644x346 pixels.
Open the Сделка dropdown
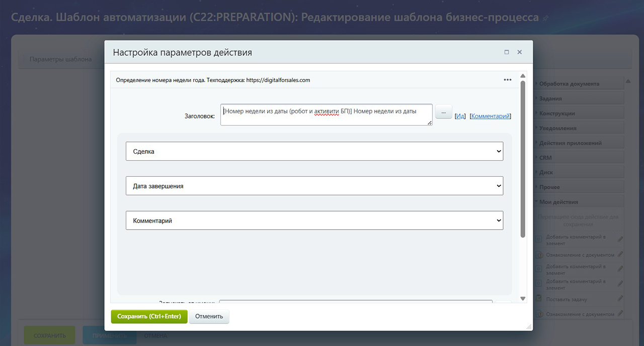314,151
